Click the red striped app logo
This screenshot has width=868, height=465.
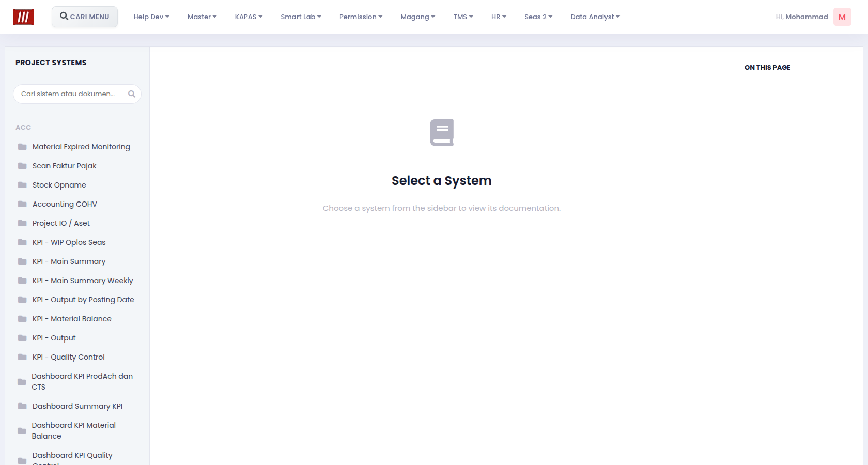pos(23,17)
